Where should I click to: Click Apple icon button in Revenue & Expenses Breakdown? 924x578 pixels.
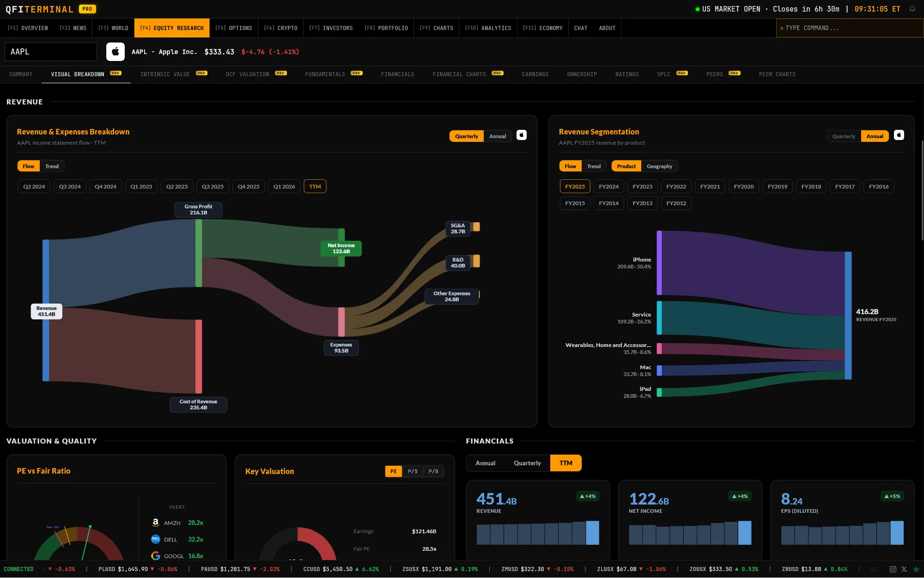522,135
